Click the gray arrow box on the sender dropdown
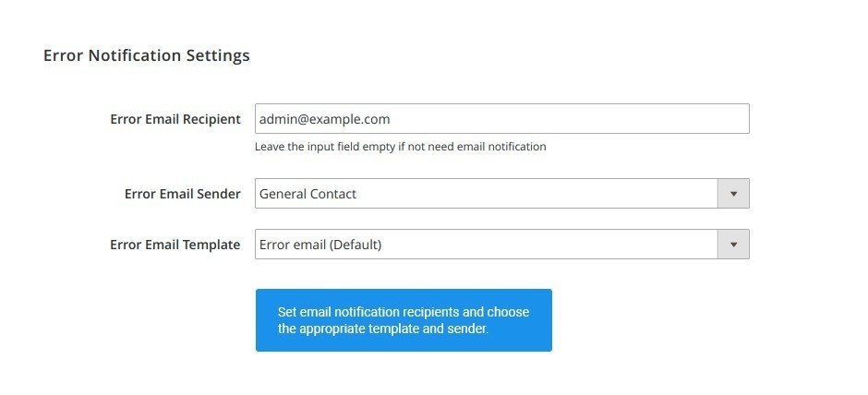 click(733, 193)
